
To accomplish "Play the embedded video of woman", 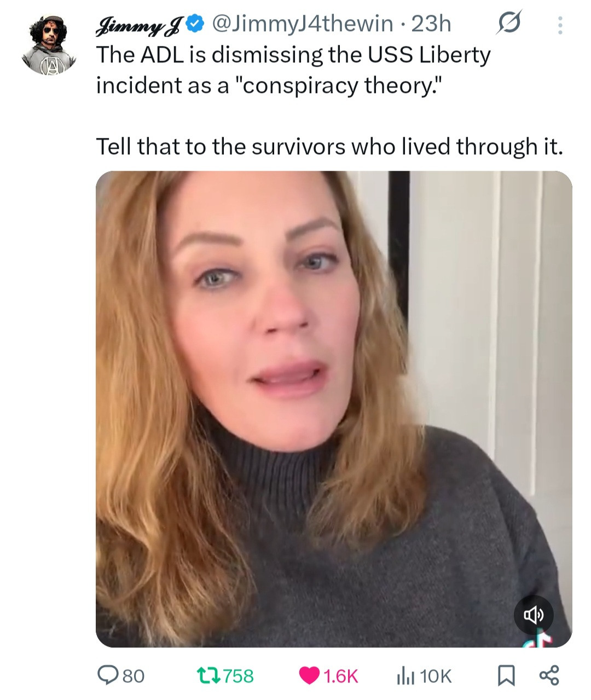I will [x=334, y=409].
